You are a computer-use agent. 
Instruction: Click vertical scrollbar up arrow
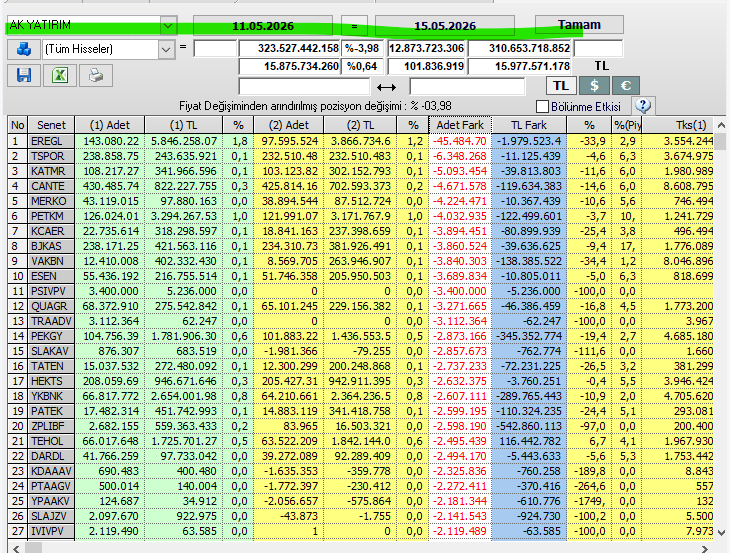[x=721, y=125]
